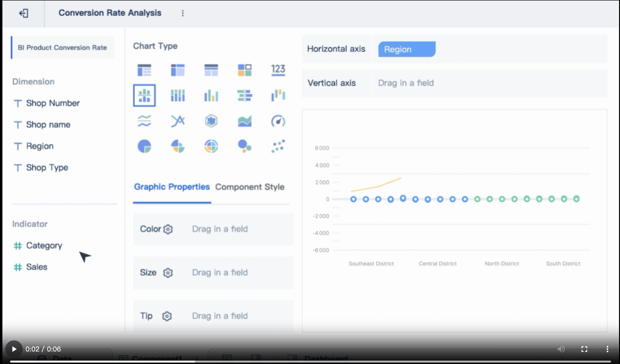
Task: Switch to the Component Style tab
Action: (250, 187)
